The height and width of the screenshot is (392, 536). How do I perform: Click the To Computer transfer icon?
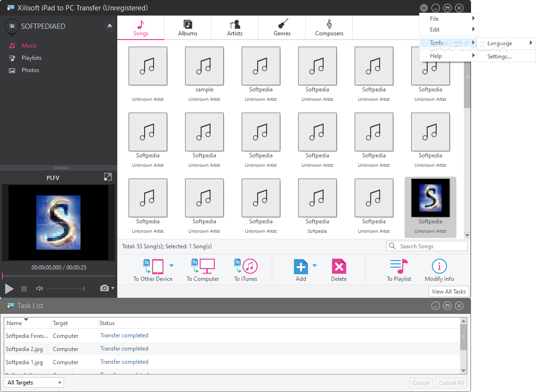(203, 267)
